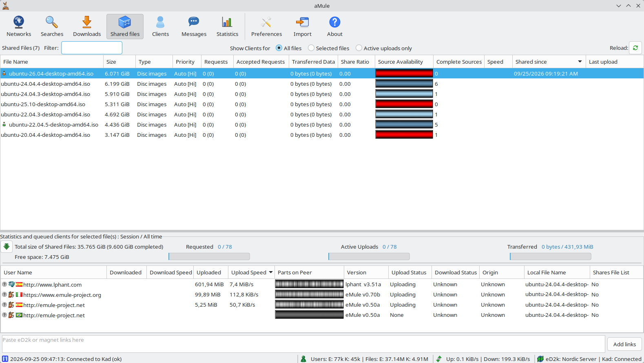Click the green down-arrow statistics toggle icon
The width and height of the screenshot is (644, 363).
coord(7,247)
